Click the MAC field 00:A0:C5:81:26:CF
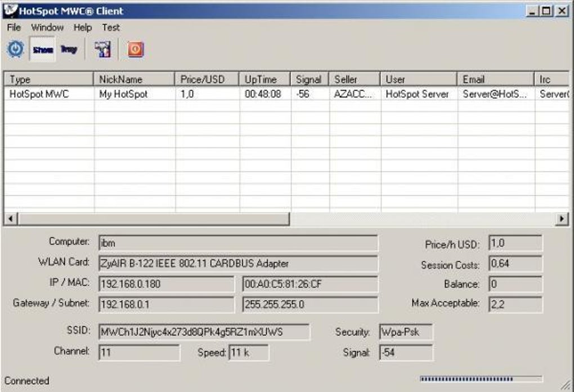 tap(310, 284)
